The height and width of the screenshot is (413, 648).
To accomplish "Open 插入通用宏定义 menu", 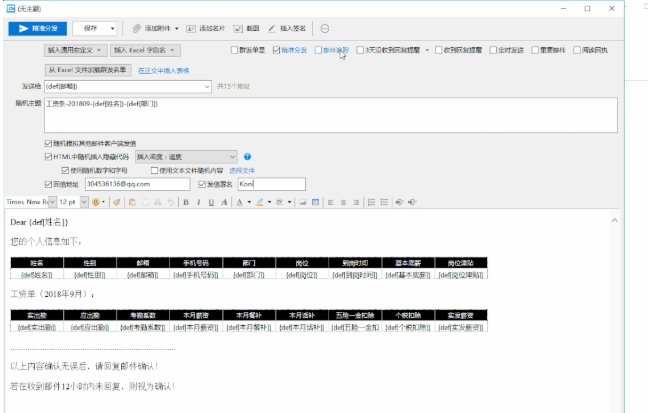I will (73, 49).
